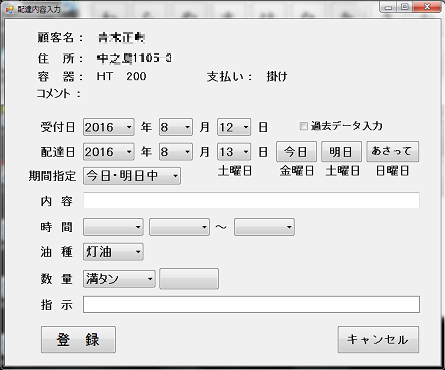The width and height of the screenshot is (445, 370).
Task: Open the 油種 dropdown showing 灯油
Action: point(113,252)
